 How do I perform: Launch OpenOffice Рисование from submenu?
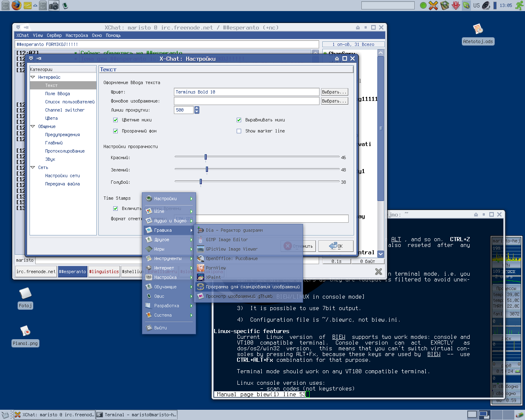[249, 258]
